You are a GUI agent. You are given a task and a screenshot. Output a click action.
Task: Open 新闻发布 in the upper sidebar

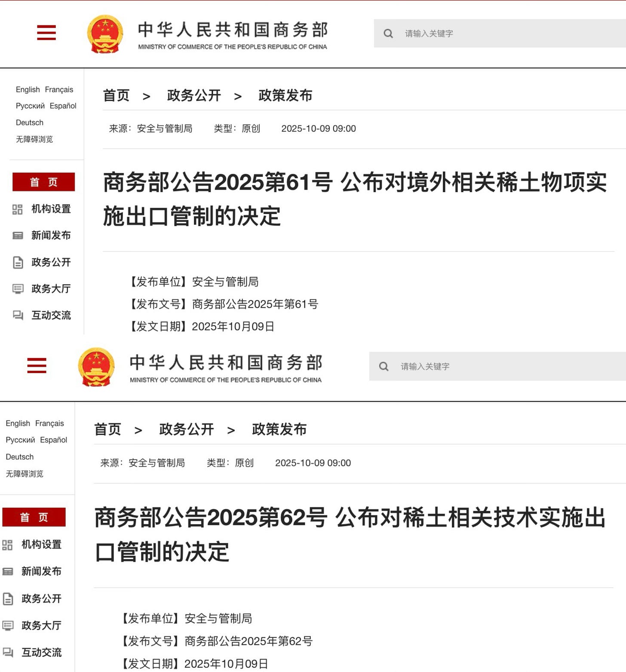(x=51, y=236)
